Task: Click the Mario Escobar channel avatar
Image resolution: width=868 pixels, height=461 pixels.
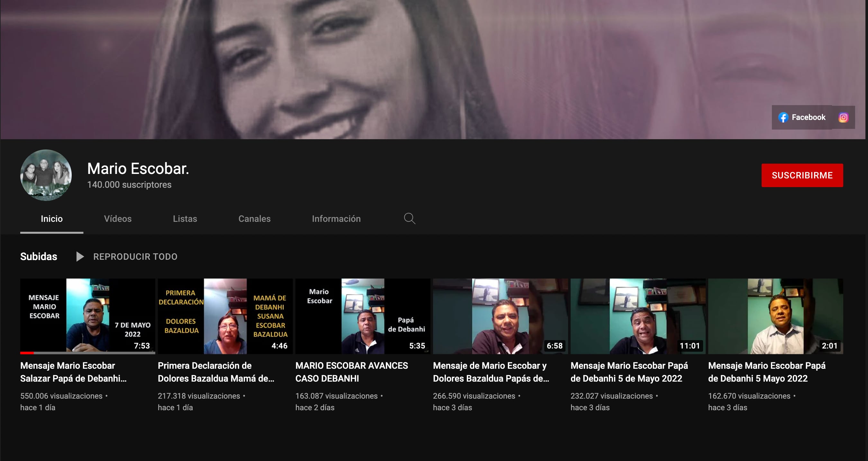Action: (x=46, y=175)
